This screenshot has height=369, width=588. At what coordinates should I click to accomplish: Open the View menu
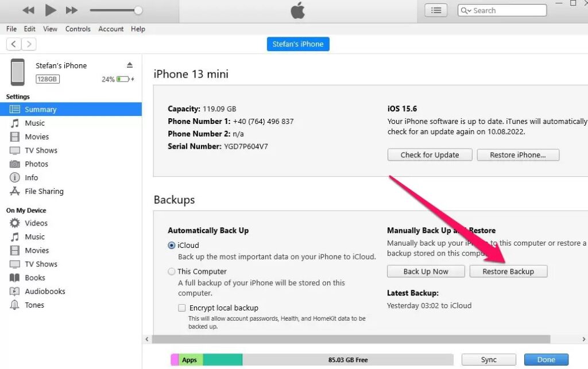[50, 29]
